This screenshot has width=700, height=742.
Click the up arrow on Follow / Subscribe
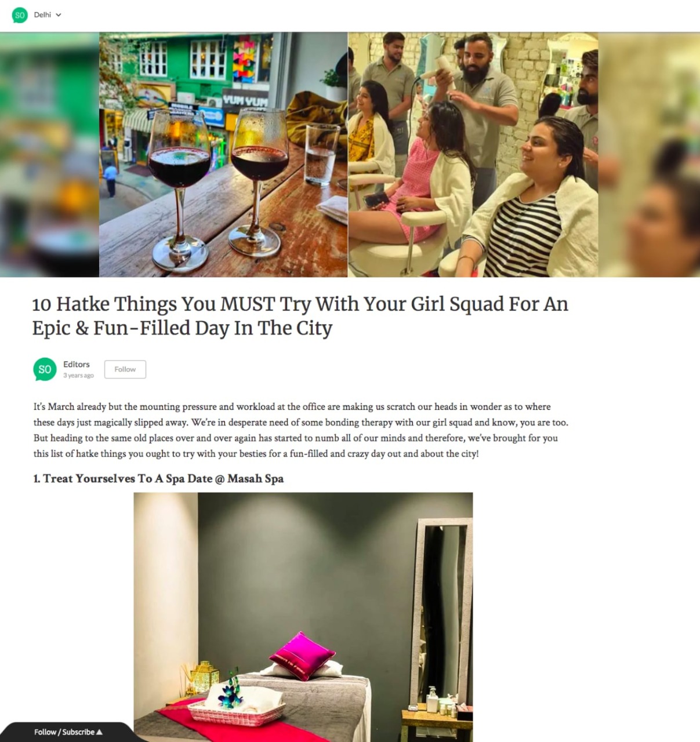(99, 732)
